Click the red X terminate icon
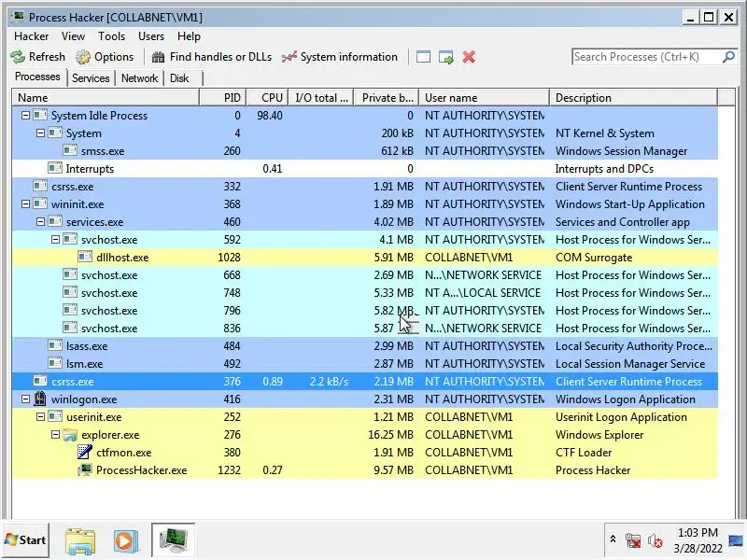747x560 pixels. 469,57
